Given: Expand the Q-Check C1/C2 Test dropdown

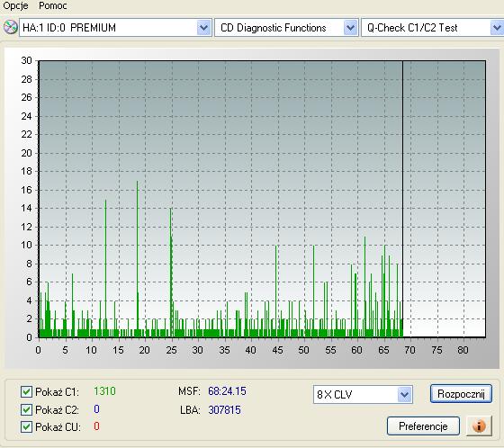Looking at the screenshot, I should [x=497, y=28].
